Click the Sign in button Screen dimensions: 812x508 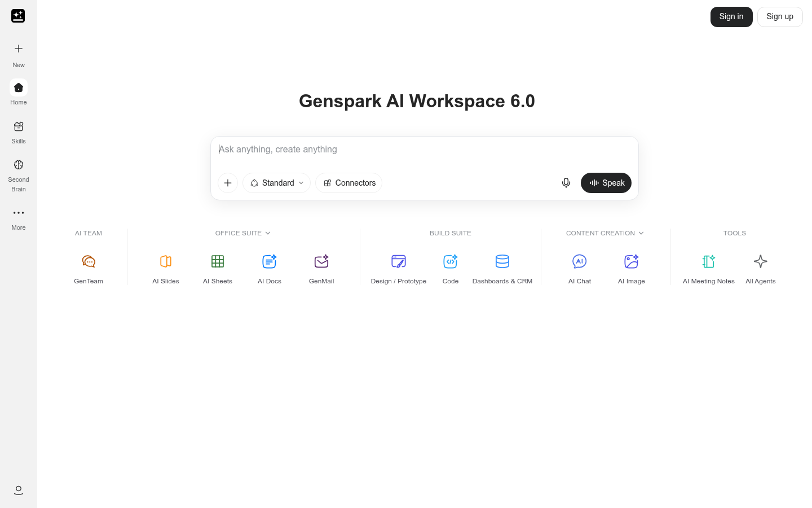[x=731, y=17]
